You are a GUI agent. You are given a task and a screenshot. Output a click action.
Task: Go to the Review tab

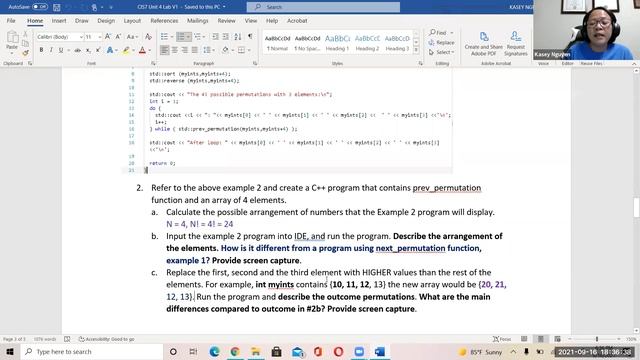(x=227, y=20)
